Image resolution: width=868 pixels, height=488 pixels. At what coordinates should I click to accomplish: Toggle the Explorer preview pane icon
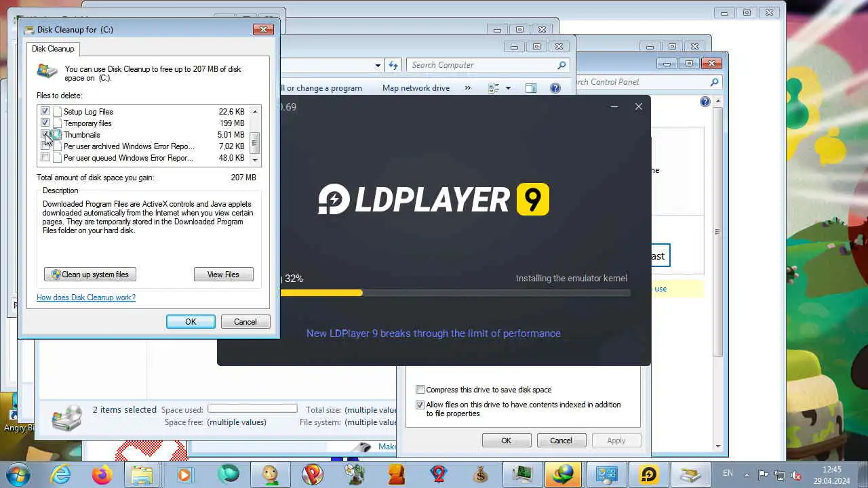click(531, 88)
